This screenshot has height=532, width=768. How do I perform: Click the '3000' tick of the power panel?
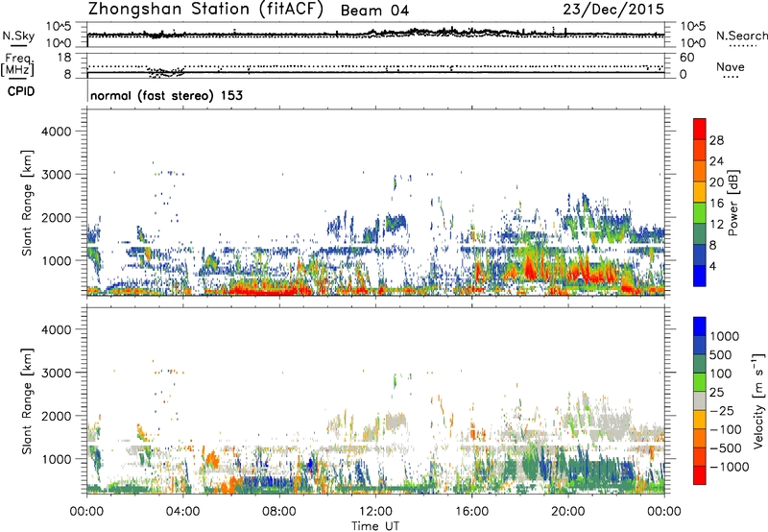tap(57, 175)
